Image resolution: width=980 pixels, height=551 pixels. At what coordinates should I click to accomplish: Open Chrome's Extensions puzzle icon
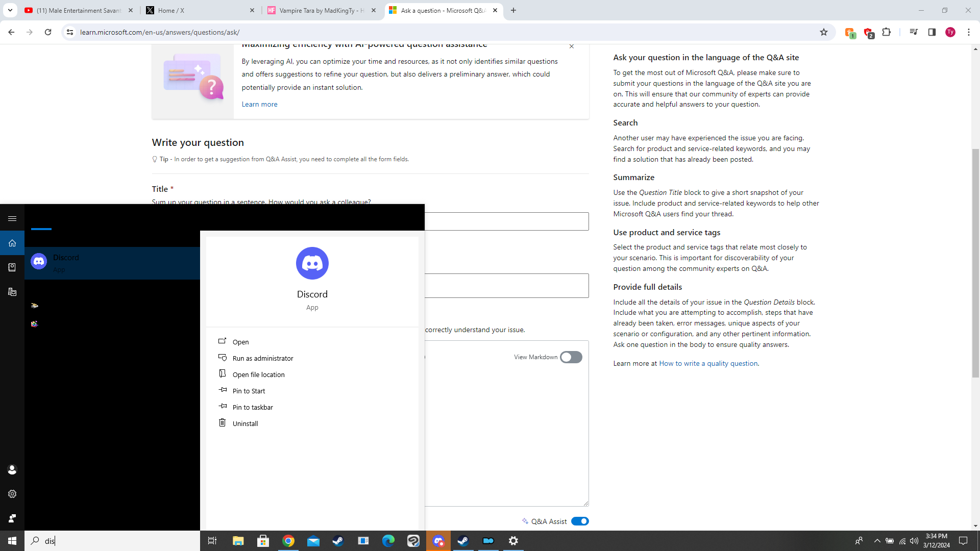(887, 32)
